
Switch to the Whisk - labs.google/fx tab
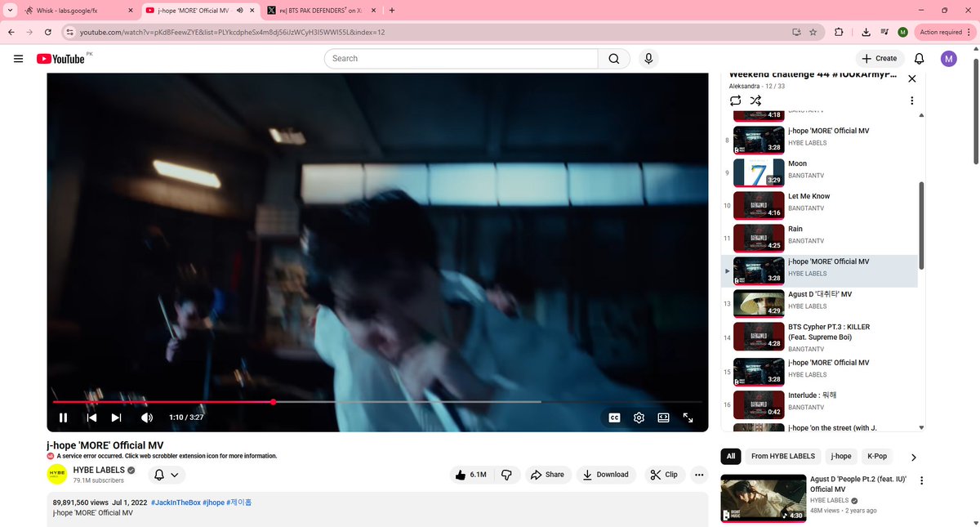click(79, 10)
